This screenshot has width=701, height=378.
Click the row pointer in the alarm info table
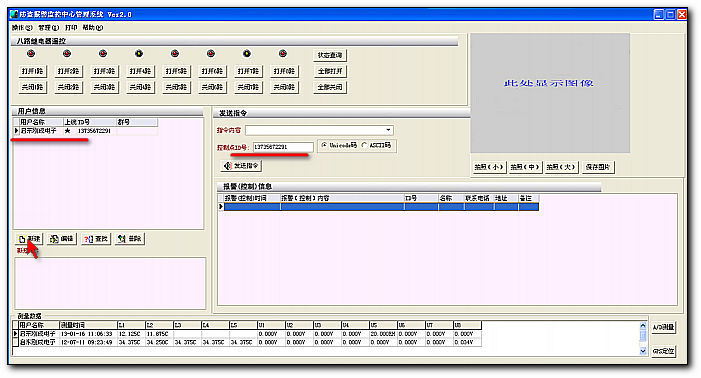pyautogui.click(x=221, y=206)
